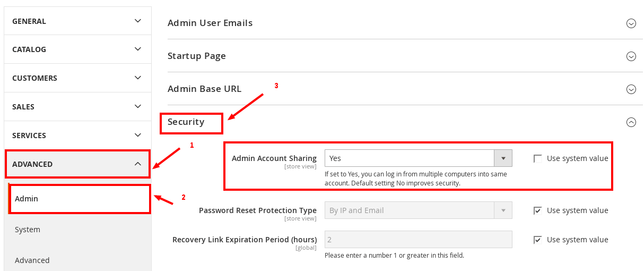This screenshot has height=271, width=644.
Task: Uncheck Use system value for Password Reset Protection
Action: tap(537, 210)
